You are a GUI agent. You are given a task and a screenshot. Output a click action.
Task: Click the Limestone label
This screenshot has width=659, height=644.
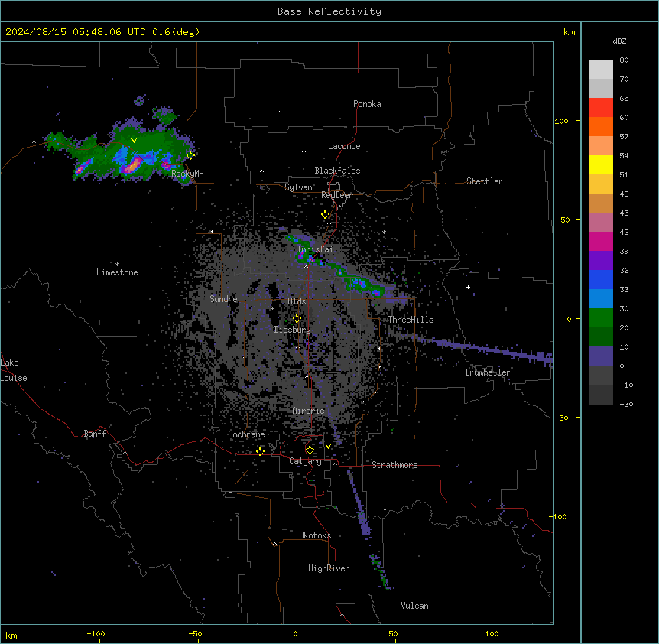[x=117, y=272]
